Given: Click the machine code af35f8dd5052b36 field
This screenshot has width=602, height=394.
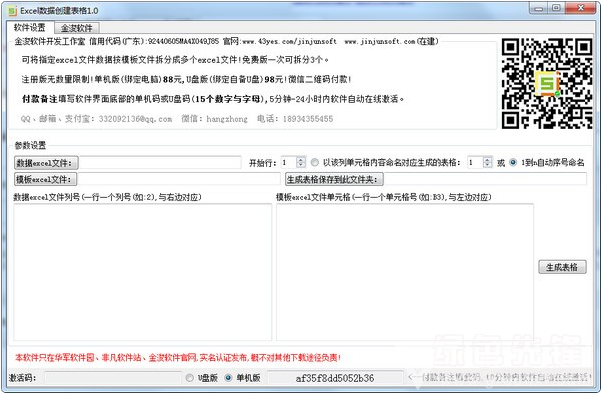Looking at the screenshot, I should point(335,378).
